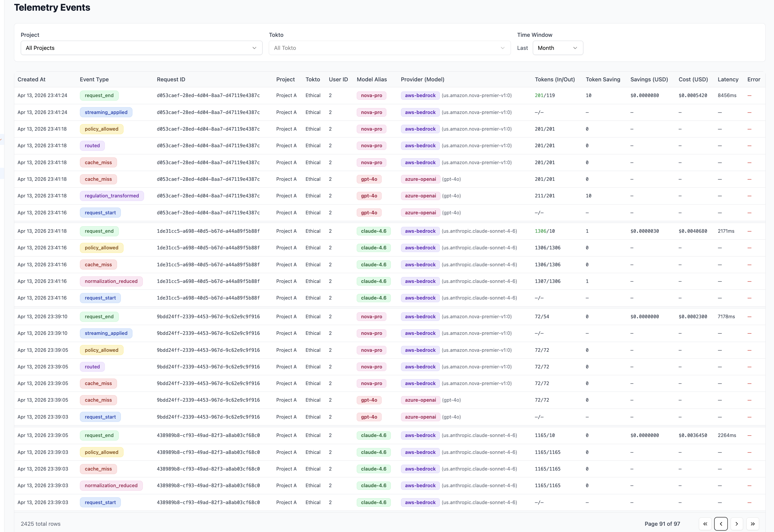Click the $0.0000030 savings value
Screen dimensions: 774x532
coord(645,231)
